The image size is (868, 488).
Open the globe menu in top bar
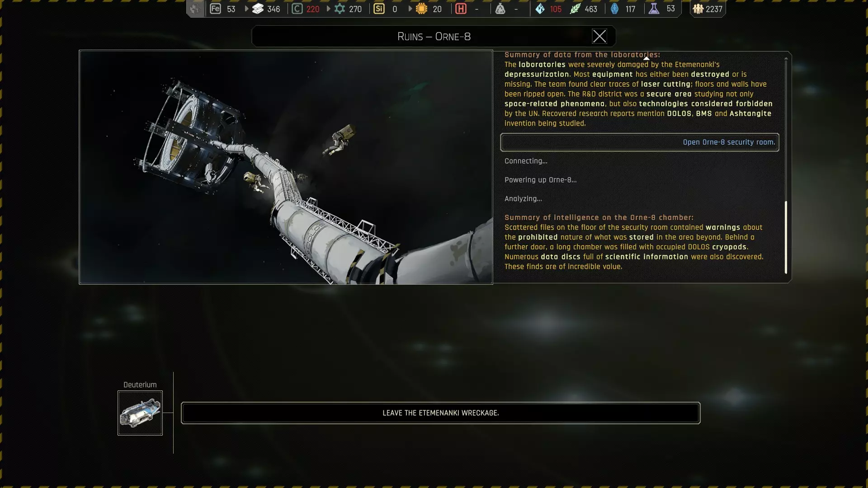(195, 9)
